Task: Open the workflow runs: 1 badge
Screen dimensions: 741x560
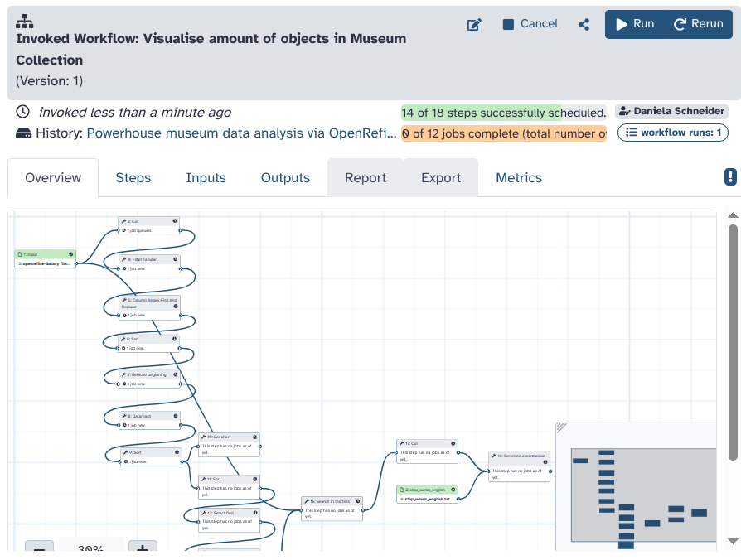Action: [x=673, y=133]
